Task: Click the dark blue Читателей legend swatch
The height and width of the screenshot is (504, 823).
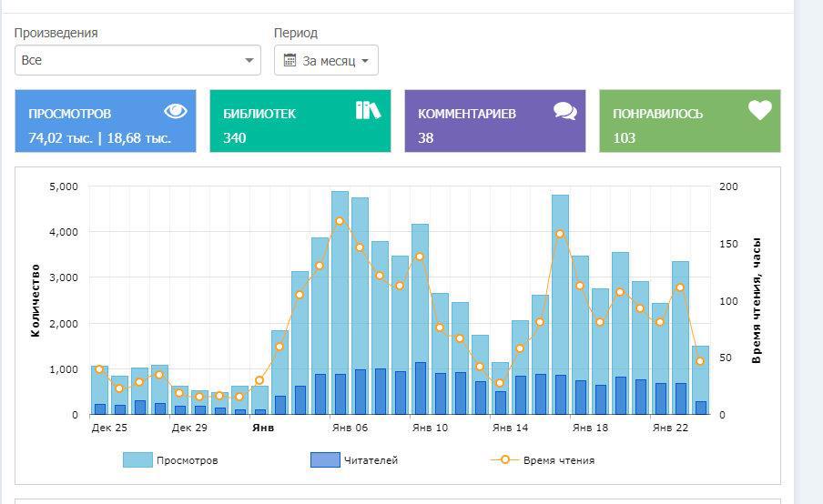Action: click(325, 460)
